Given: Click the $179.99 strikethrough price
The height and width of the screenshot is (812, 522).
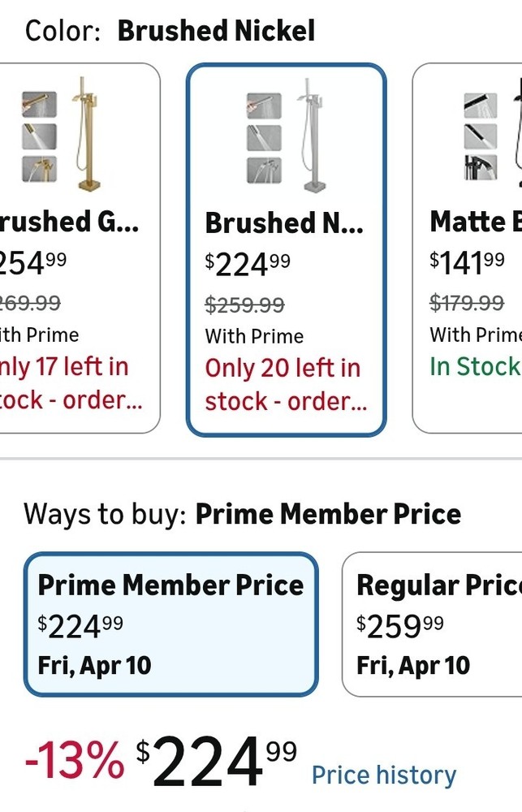Looking at the screenshot, I should tap(467, 303).
